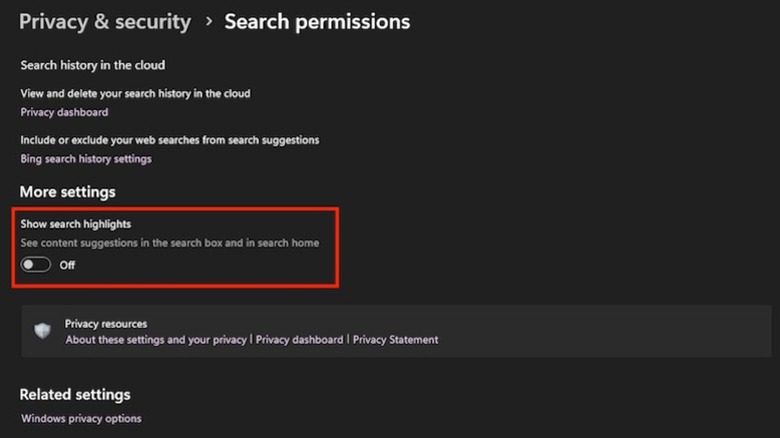Open the Privacy Statement link
Image resolution: width=780 pixels, height=438 pixels.
coord(395,340)
